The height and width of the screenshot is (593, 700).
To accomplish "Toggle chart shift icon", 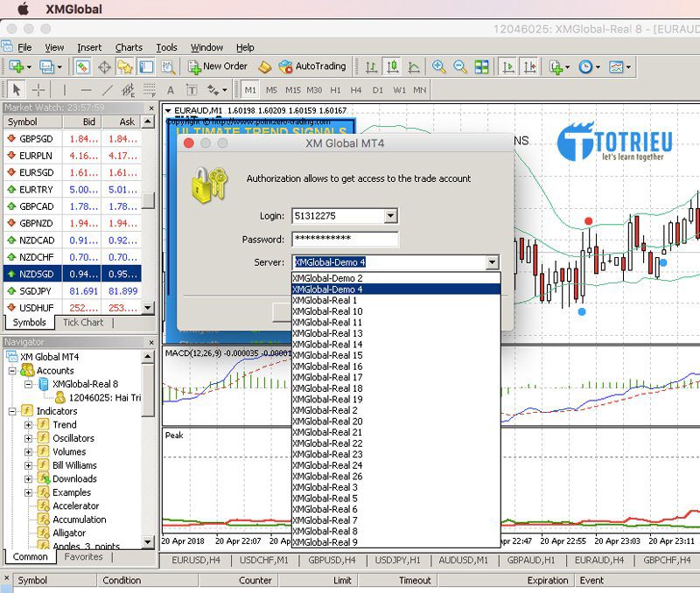I will 529,67.
